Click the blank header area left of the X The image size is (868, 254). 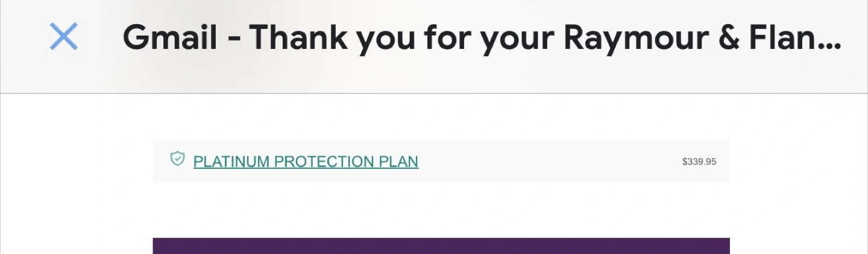[x=24, y=46]
